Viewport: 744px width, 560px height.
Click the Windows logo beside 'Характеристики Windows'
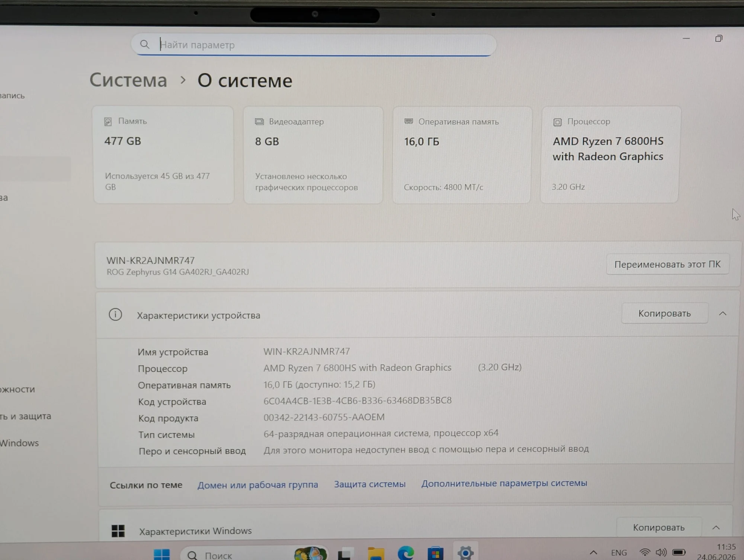118,531
